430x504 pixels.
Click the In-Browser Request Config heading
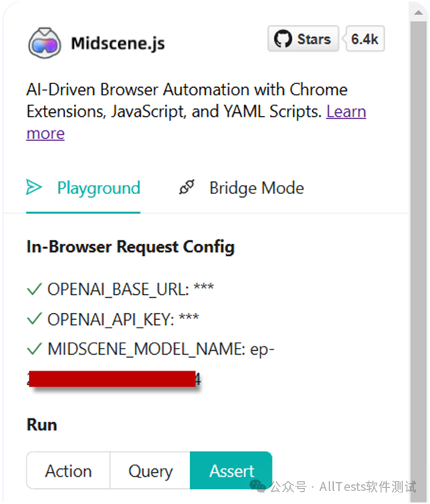[x=131, y=247]
